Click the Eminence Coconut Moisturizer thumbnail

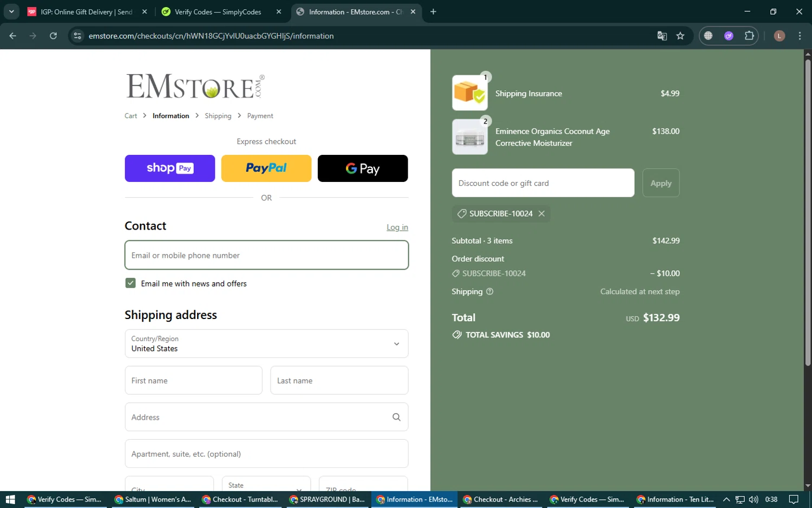[x=469, y=137]
